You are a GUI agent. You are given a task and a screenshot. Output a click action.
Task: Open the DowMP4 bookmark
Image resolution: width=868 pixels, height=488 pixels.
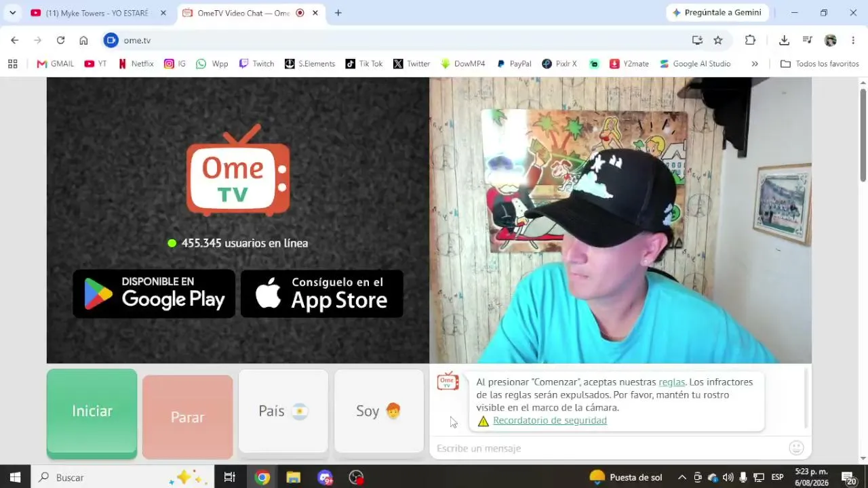coord(463,64)
